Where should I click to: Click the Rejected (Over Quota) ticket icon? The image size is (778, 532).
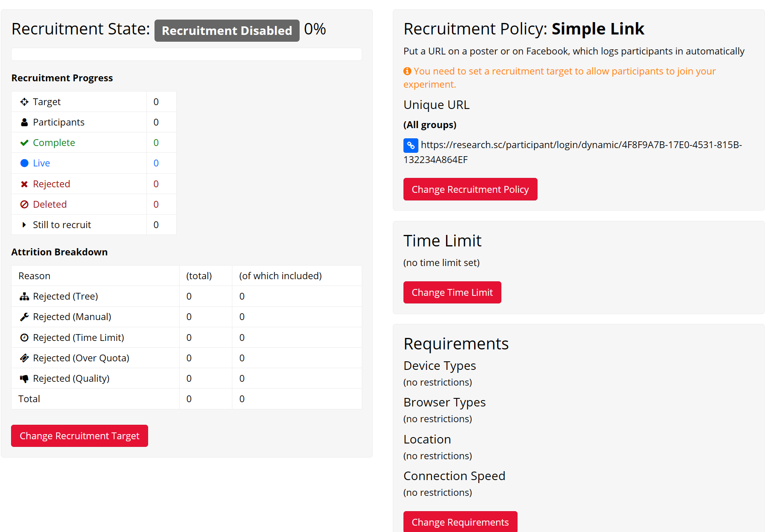pos(24,358)
